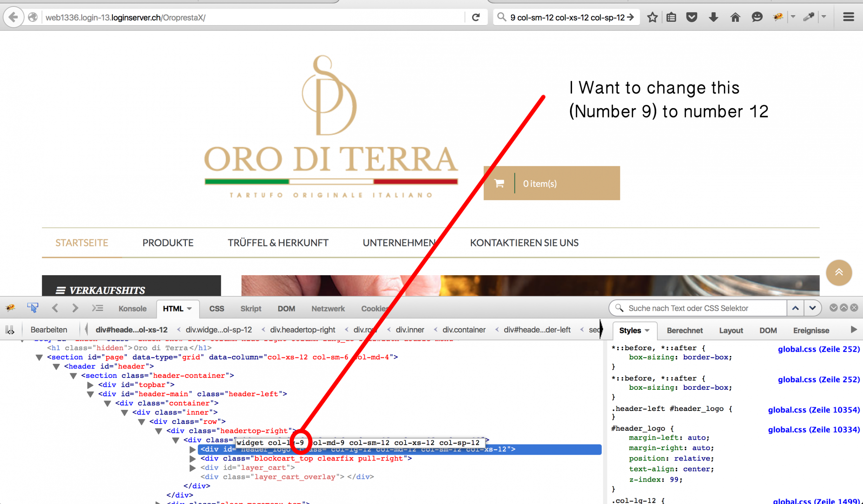This screenshot has width=863, height=504.
Task: Click the Firebug element inspector icon
Action: click(x=32, y=308)
